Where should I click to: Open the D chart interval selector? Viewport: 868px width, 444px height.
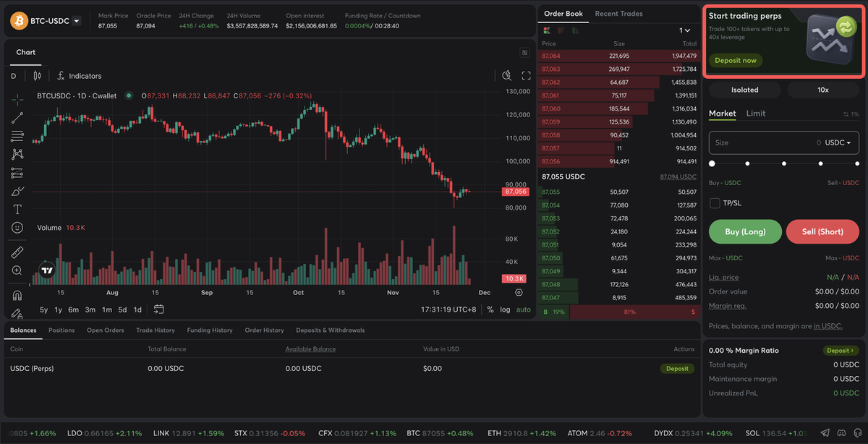[13, 76]
